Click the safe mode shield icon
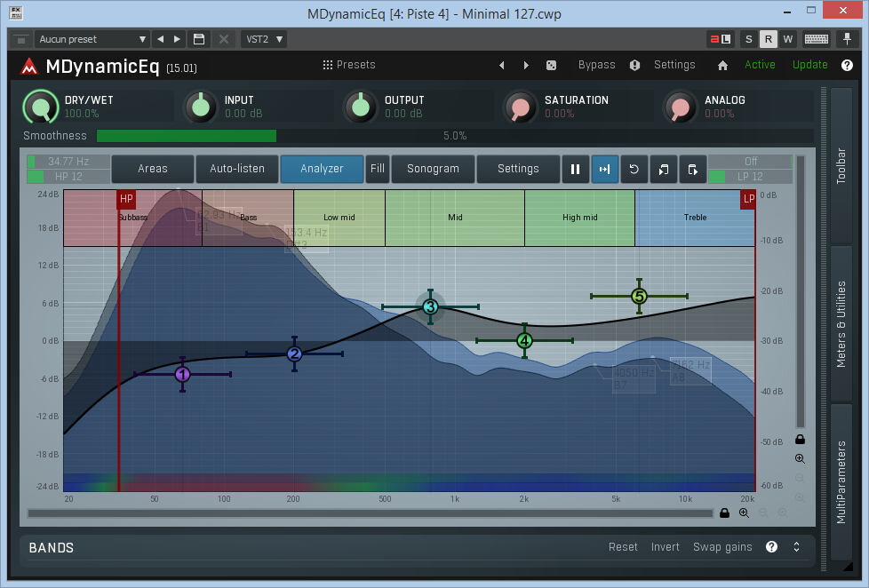The height and width of the screenshot is (588, 869). (x=634, y=66)
